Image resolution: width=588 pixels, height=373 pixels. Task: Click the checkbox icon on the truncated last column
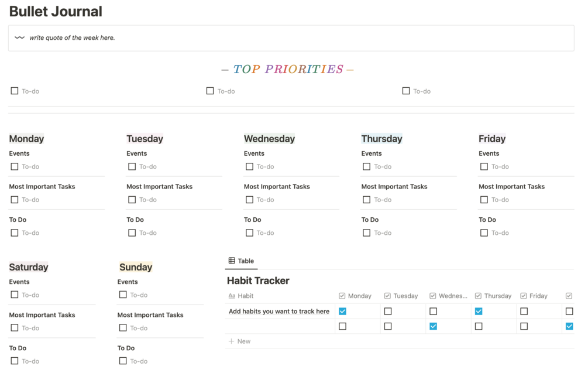[568, 296]
